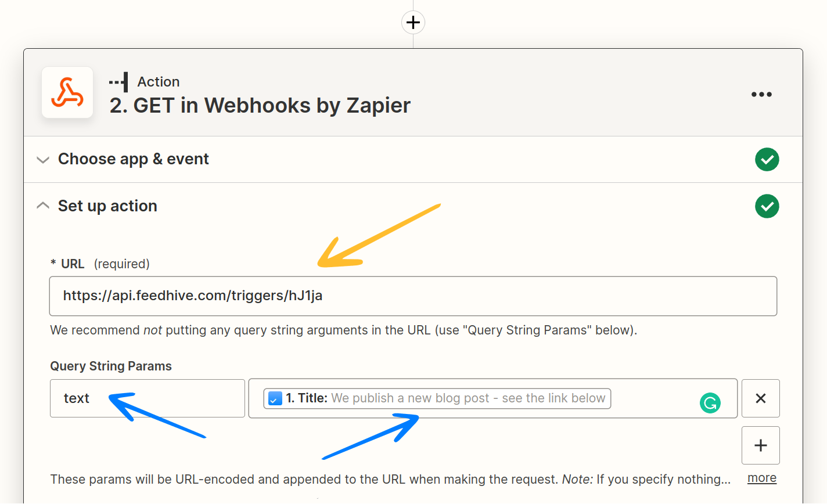Click the green check beside Choose app & event
827x504 pixels.
[767, 160]
